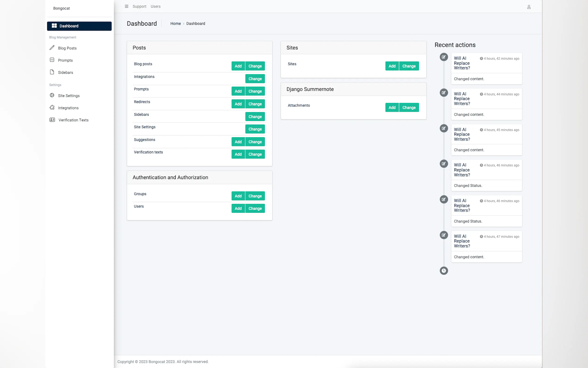Image resolution: width=588 pixels, height=368 pixels.
Task: Click the Prompts code icon in sidebar
Action: click(x=52, y=60)
